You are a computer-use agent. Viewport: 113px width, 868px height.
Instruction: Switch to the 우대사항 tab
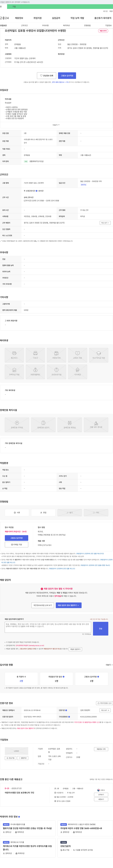tap(45, 26)
